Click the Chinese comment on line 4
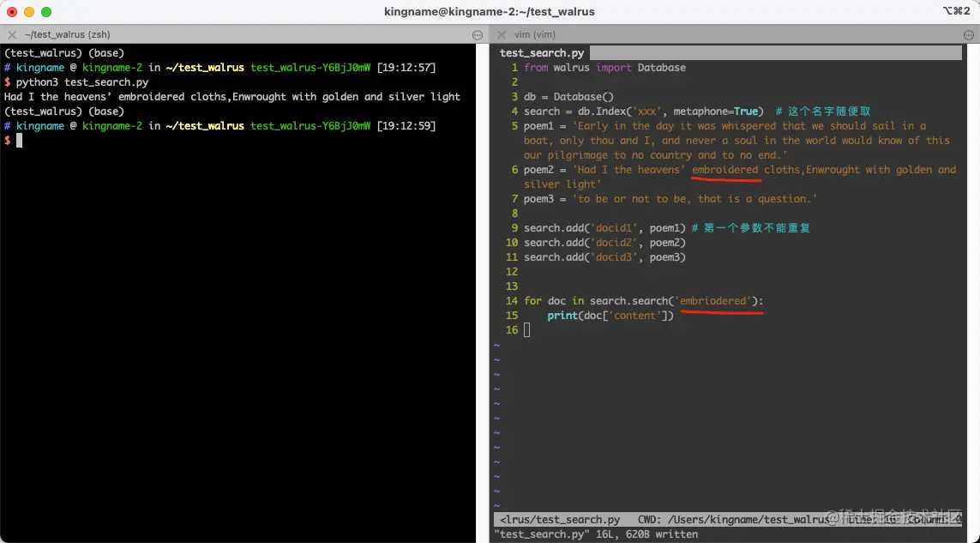The height and width of the screenshot is (543, 980). point(822,112)
